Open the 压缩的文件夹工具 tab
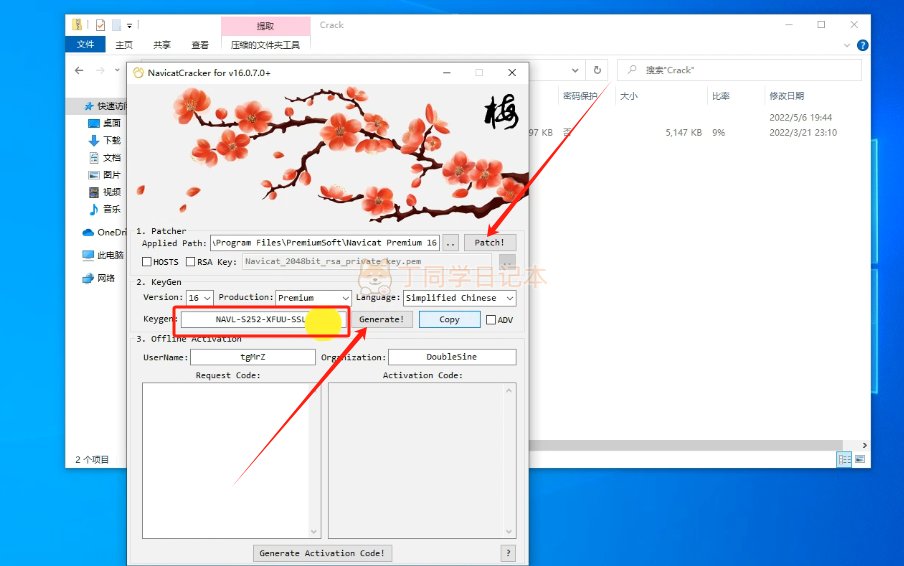This screenshot has height=566, width=904. pyautogui.click(x=265, y=44)
